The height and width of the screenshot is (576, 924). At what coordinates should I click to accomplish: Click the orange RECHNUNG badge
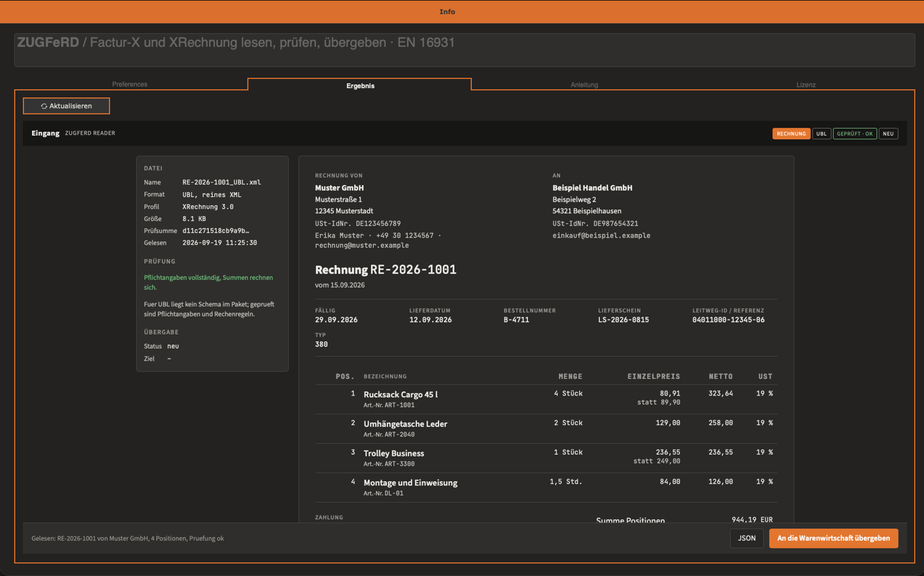[x=791, y=134]
